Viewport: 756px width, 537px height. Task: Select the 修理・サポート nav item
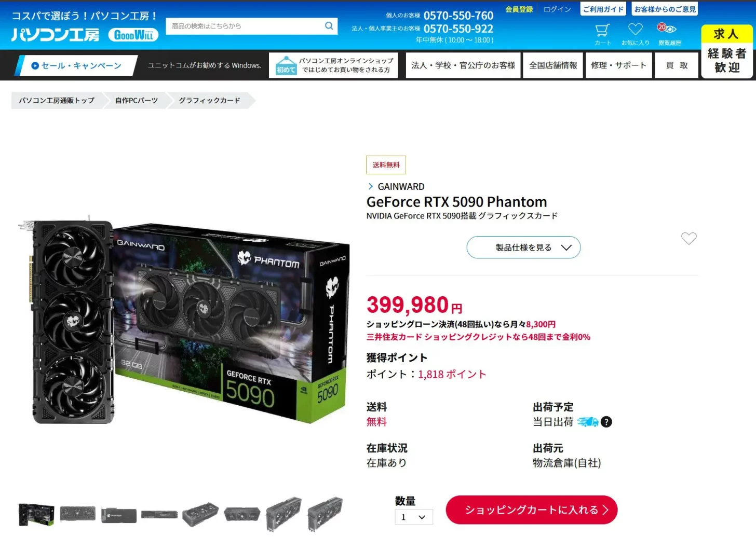pos(618,65)
